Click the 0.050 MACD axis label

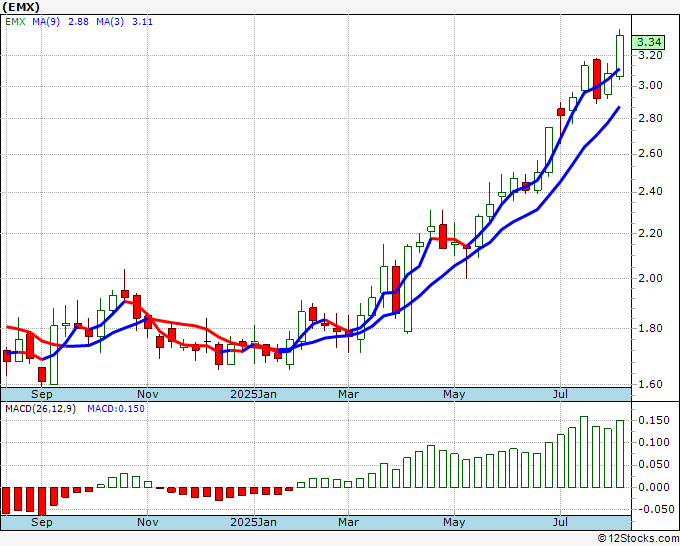click(x=654, y=465)
